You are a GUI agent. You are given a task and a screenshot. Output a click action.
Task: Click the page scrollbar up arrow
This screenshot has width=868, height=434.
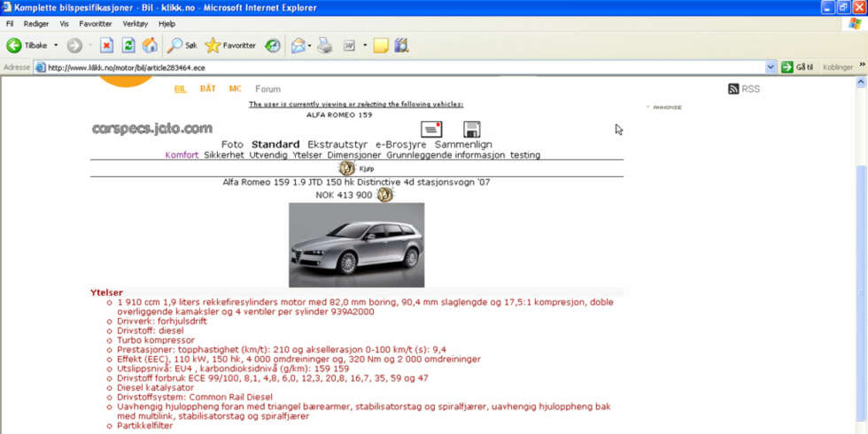(x=861, y=81)
